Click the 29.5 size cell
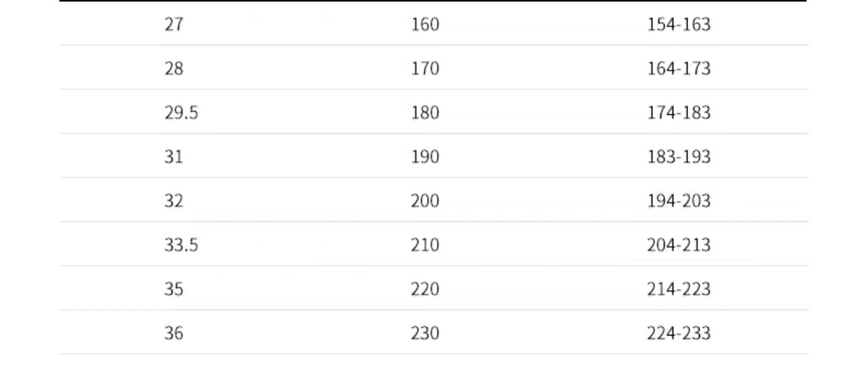The width and height of the screenshot is (868, 391). point(181,112)
